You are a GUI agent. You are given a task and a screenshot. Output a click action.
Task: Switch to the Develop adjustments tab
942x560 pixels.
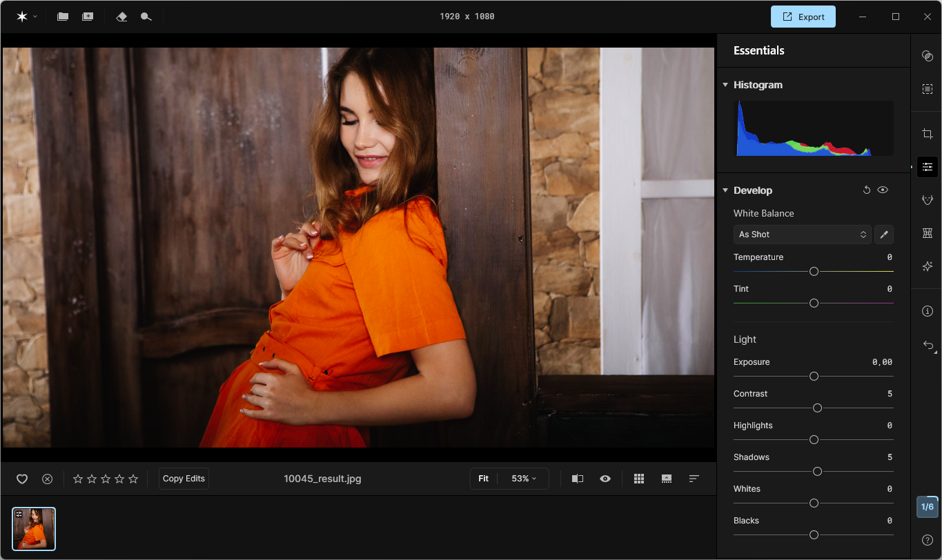coord(927,167)
